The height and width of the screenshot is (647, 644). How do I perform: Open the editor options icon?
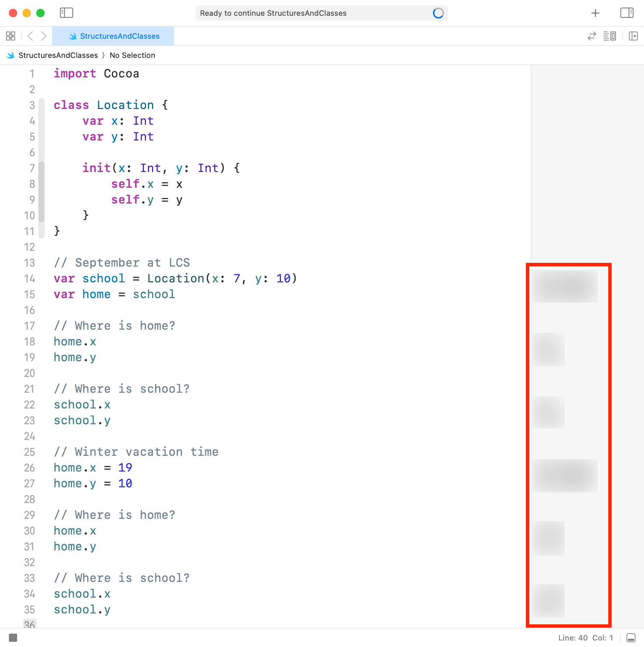[610, 36]
